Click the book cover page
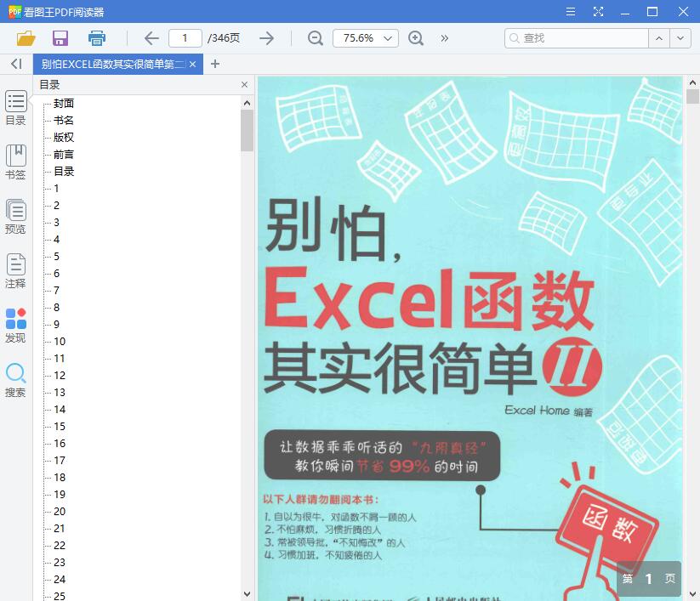 click(470, 338)
